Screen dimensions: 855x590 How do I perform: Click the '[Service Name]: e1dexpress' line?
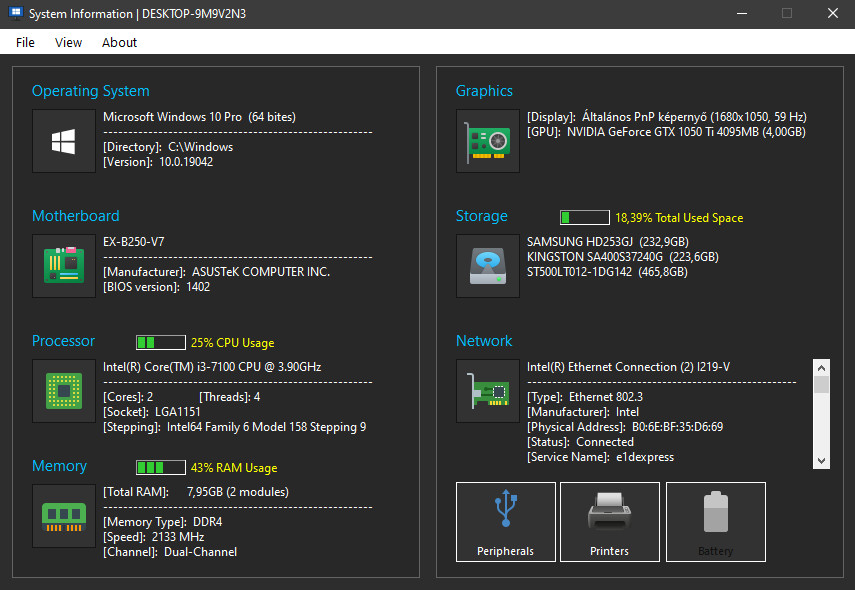pos(600,457)
